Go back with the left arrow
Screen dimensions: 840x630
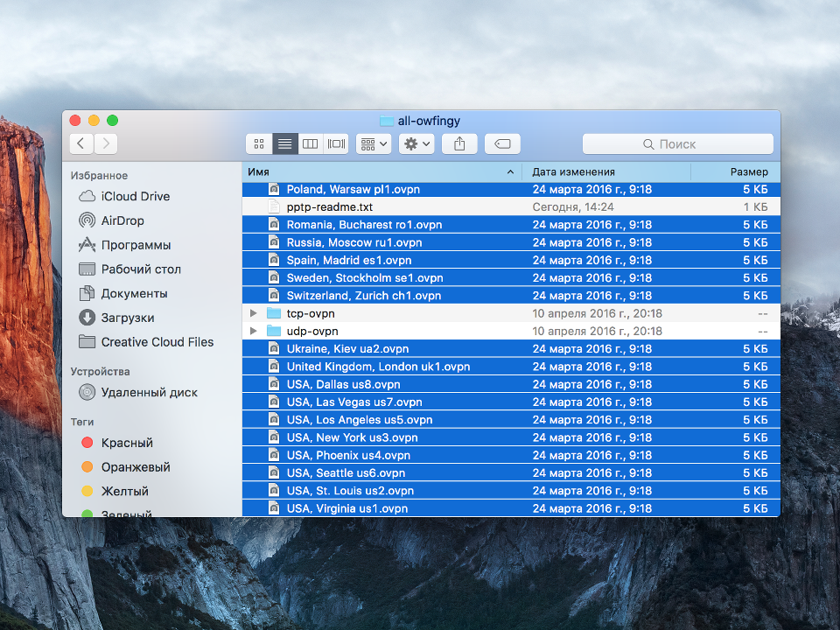click(x=81, y=143)
